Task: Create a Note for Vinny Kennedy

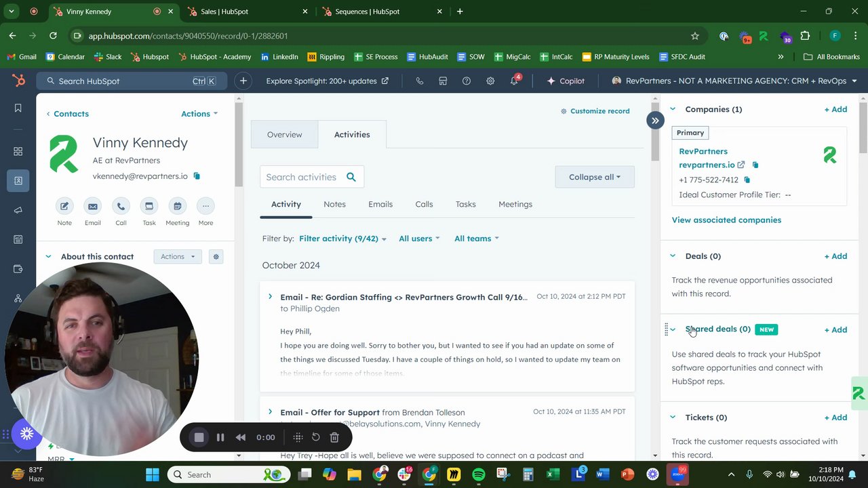Action: pos(64,206)
